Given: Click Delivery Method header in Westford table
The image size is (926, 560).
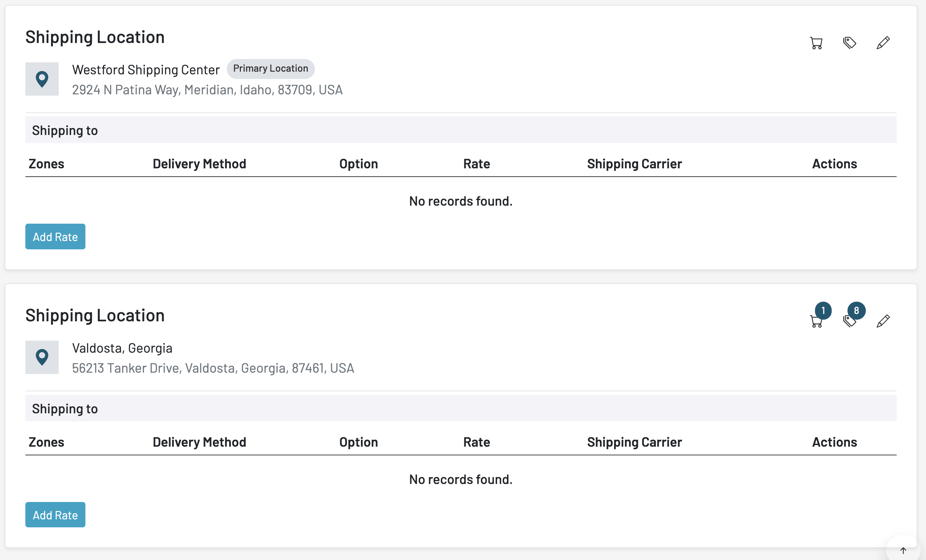Looking at the screenshot, I should (x=199, y=164).
